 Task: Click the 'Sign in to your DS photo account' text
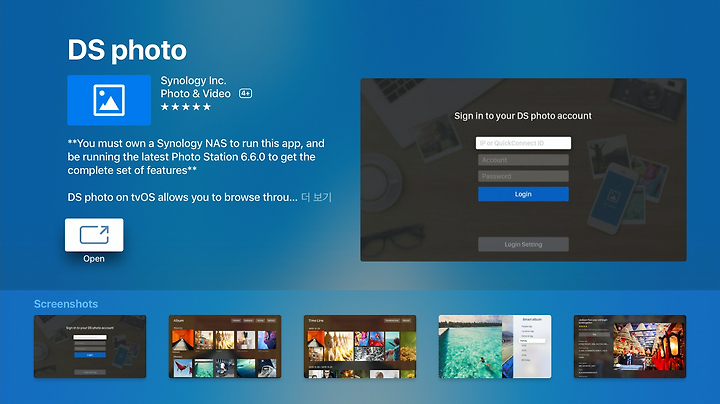(x=523, y=116)
